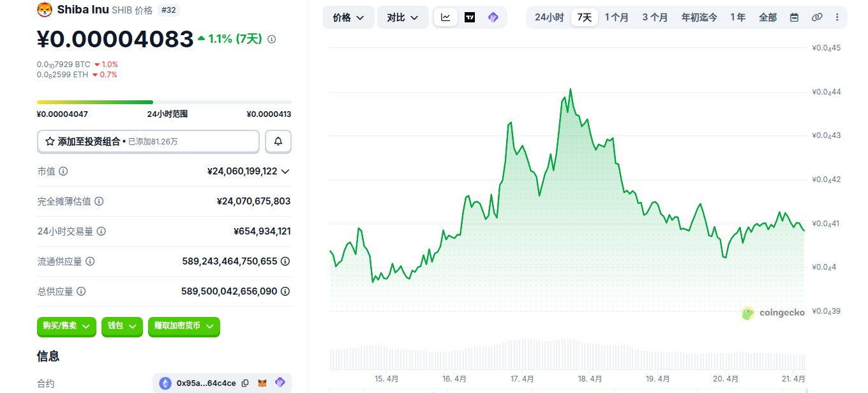The image size is (868, 393).
Task: Click the purple diamond chart icon
Action: 493,17
